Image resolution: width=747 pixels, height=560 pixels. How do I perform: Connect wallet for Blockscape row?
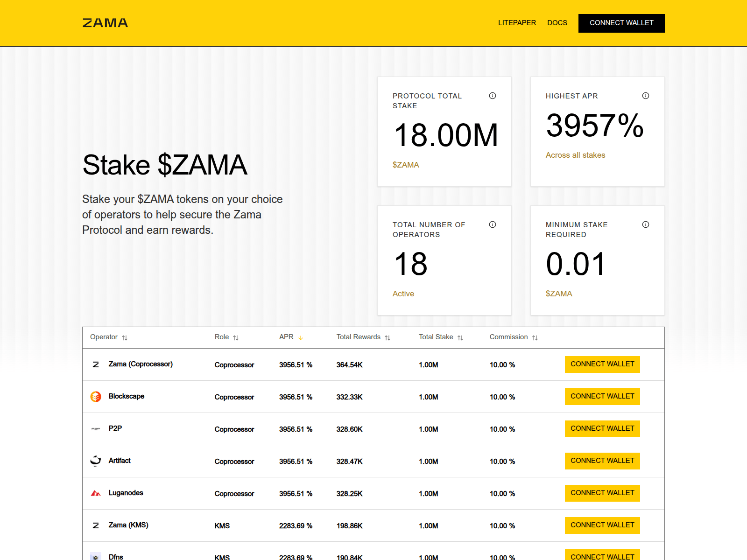602,397
